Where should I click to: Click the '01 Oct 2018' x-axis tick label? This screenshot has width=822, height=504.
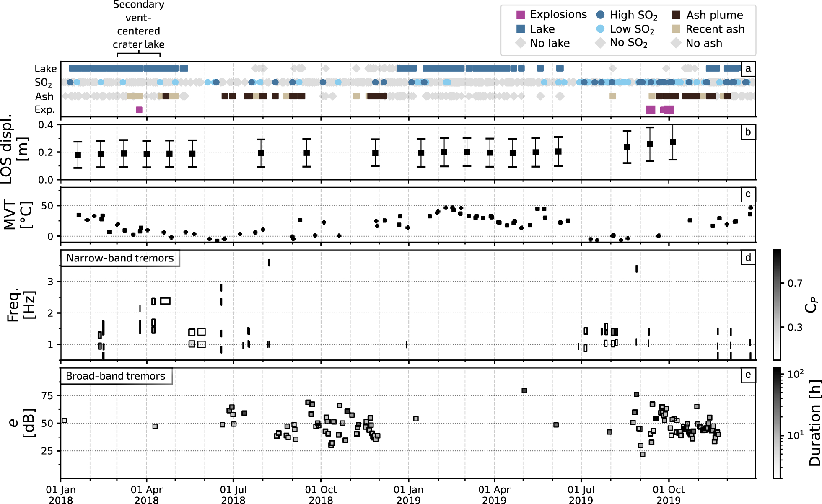(x=321, y=495)
